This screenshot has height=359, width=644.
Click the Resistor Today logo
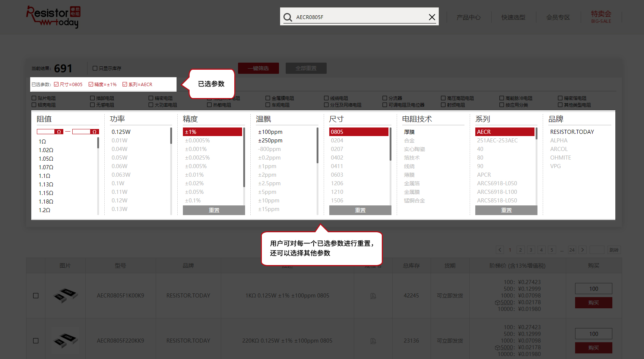pyautogui.click(x=53, y=17)
